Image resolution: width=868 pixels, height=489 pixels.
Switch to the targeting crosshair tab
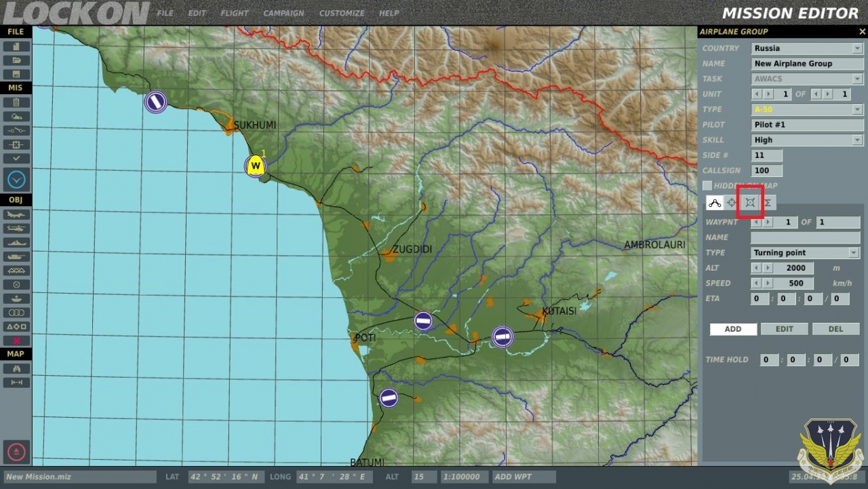pos(732,202)
